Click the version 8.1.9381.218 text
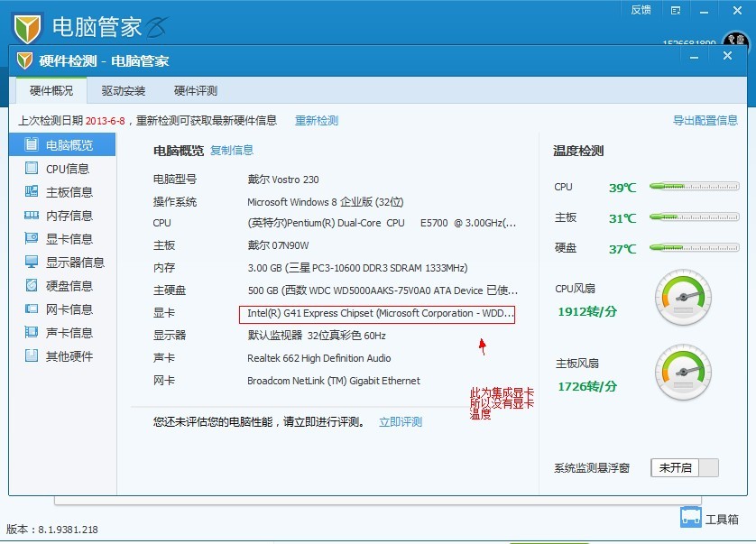 52,530
